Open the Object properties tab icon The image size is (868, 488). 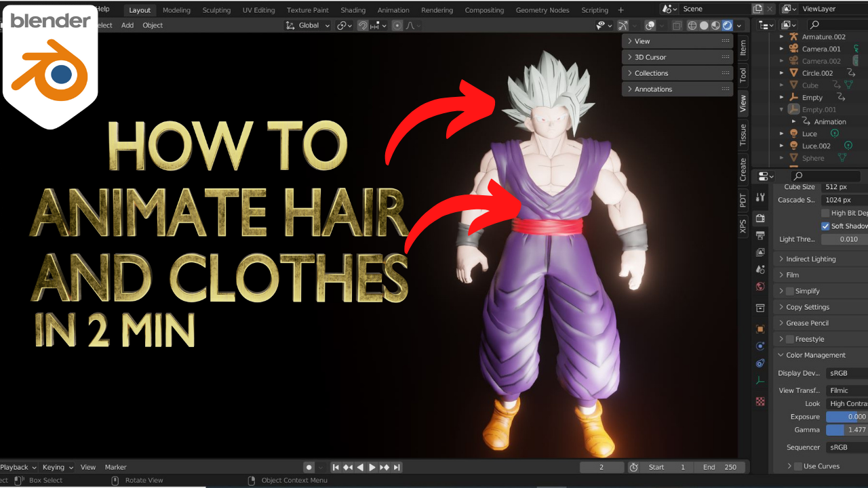click(760, 329)
